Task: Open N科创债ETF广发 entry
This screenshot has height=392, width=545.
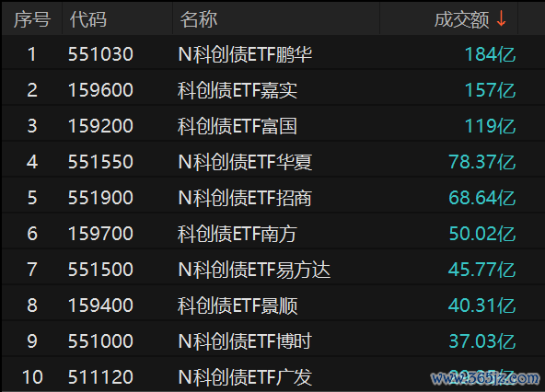Action: click(245, 377)
